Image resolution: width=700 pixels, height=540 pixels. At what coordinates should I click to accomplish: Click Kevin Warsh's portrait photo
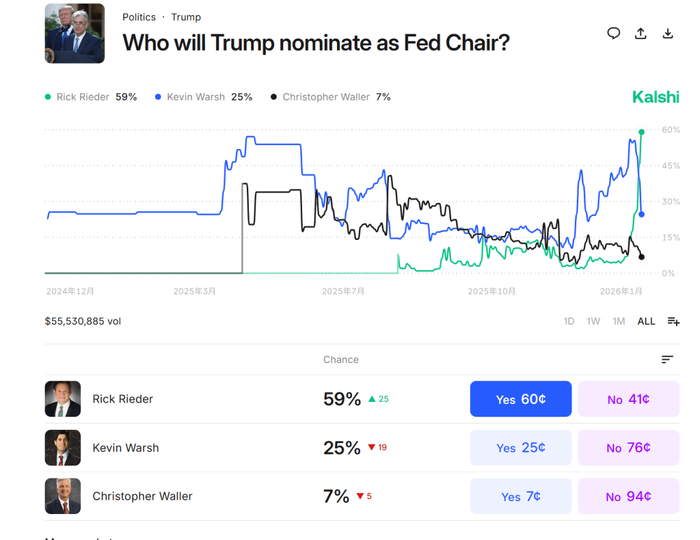[63, 448]
